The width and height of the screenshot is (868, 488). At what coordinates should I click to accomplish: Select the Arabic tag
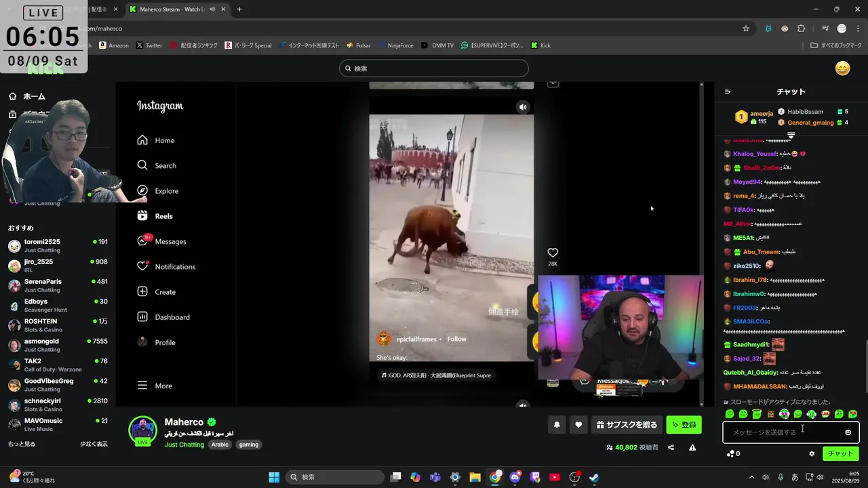(220, 445)
